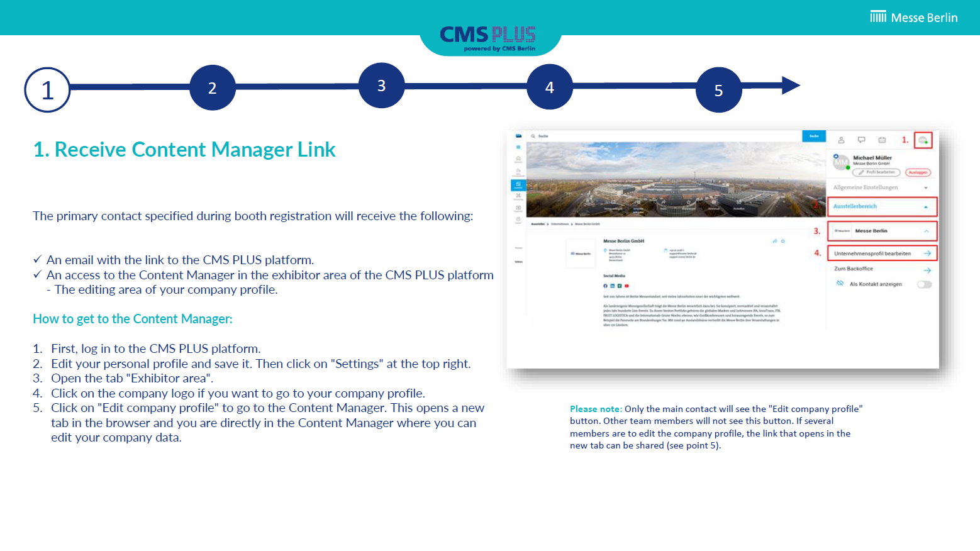Open the calendar icon in top bar

click(882, 140)
